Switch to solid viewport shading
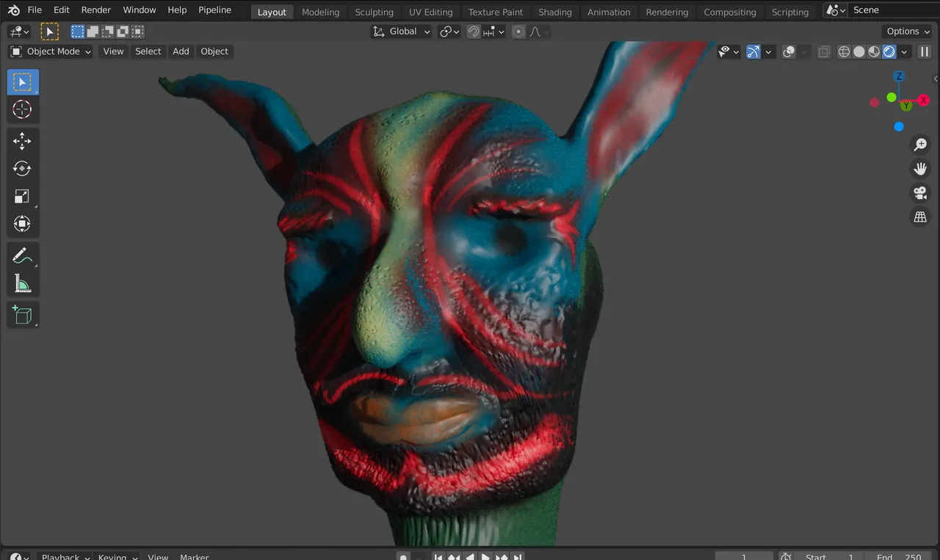 [858, 51]
